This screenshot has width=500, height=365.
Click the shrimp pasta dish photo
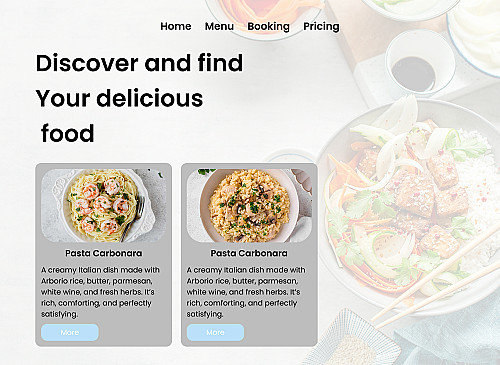point(104,205)
